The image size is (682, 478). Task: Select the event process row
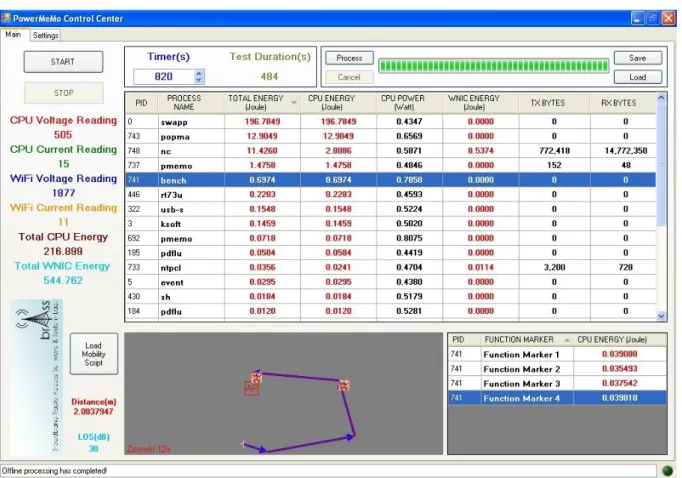pos(391,282)
